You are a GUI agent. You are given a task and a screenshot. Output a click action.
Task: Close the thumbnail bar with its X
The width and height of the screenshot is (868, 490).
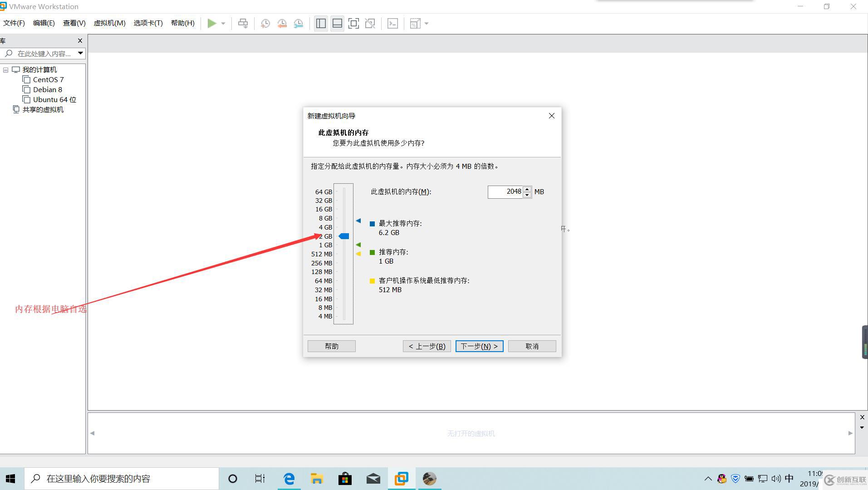click(x=862, y=417)
